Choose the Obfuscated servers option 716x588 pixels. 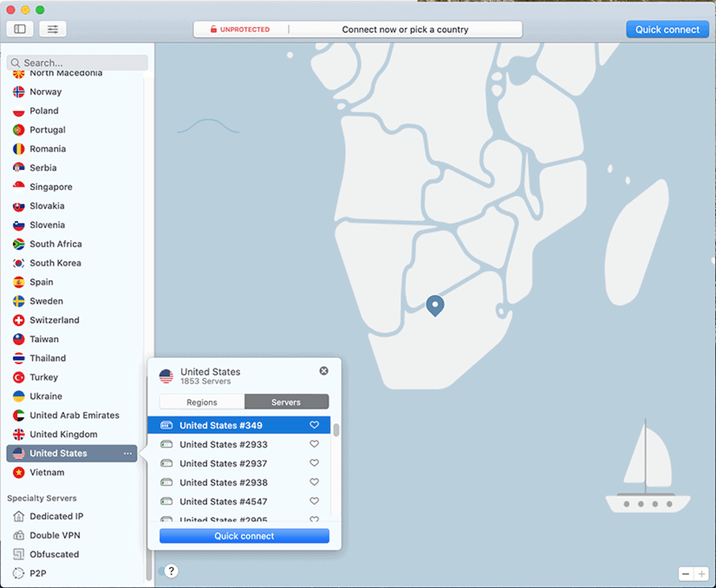[54, 554]
